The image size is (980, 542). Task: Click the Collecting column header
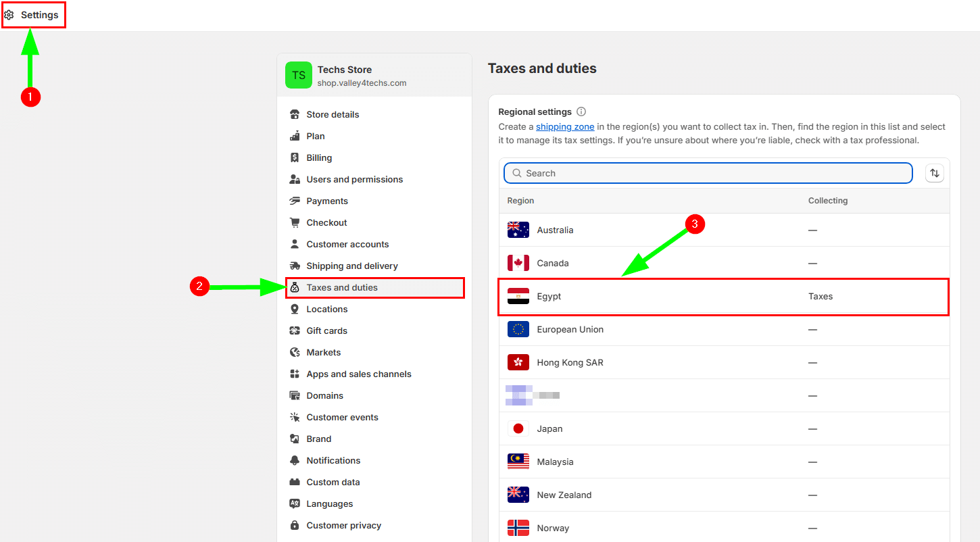(828, 201)
